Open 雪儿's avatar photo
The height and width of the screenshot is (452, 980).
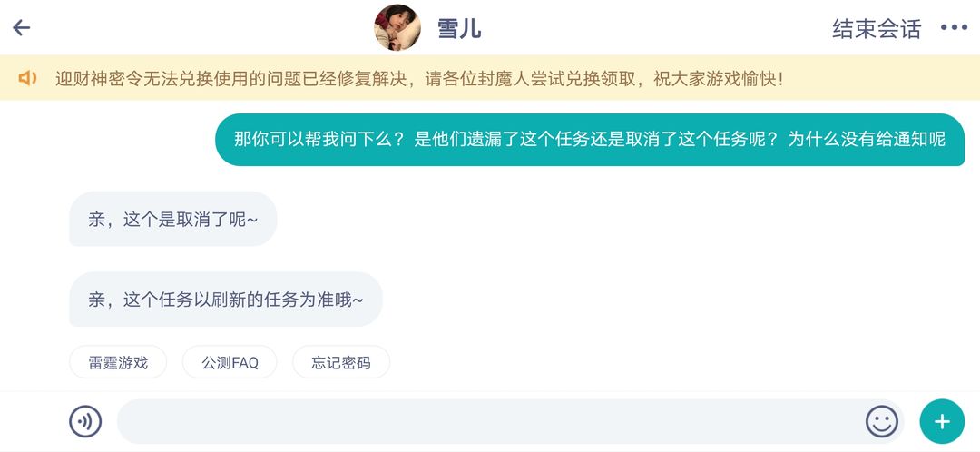pyautogui.click(x=397, y=27)
